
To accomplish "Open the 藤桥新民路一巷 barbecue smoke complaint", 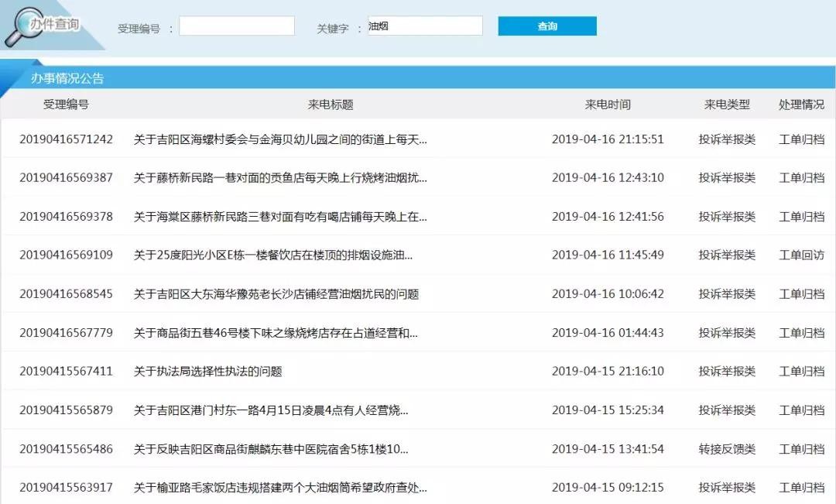I will tap(280, 178).
